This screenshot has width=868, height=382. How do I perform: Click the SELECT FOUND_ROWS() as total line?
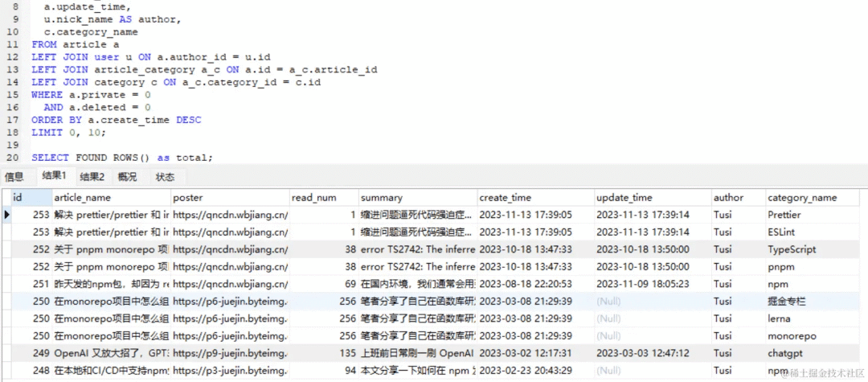122,158
